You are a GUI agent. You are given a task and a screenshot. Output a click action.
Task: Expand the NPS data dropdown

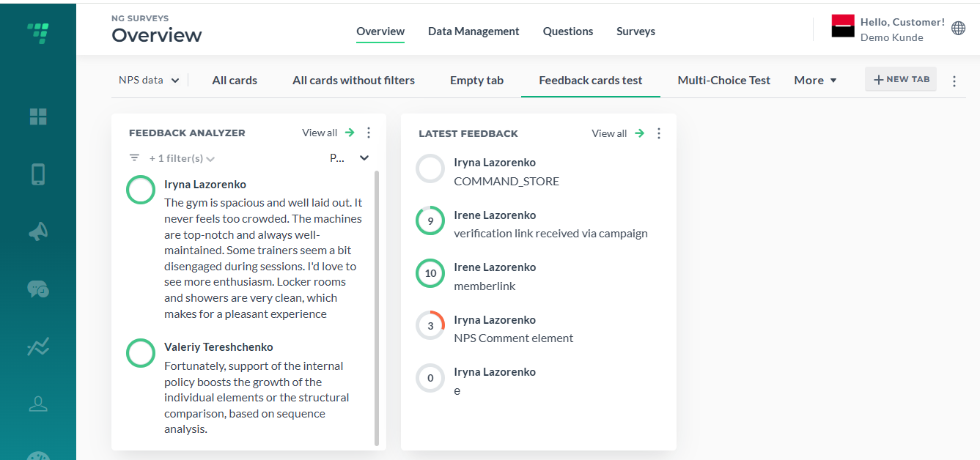[149, 81]
